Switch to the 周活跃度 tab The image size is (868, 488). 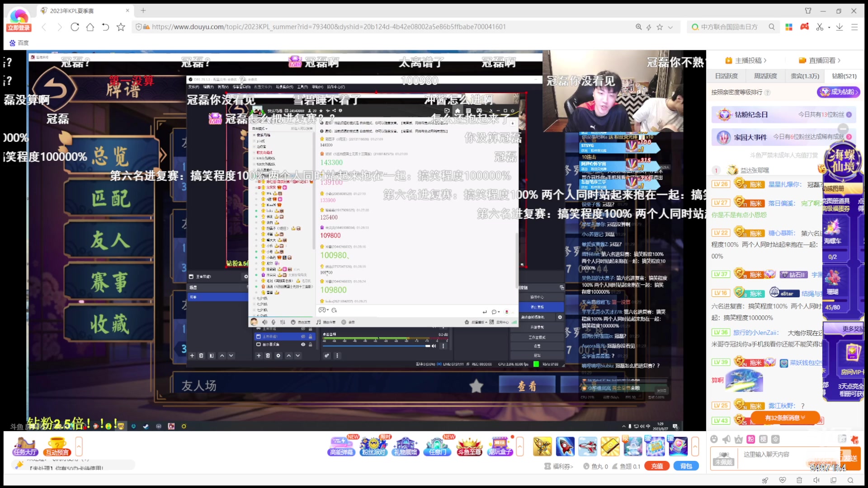pos(765,76)
